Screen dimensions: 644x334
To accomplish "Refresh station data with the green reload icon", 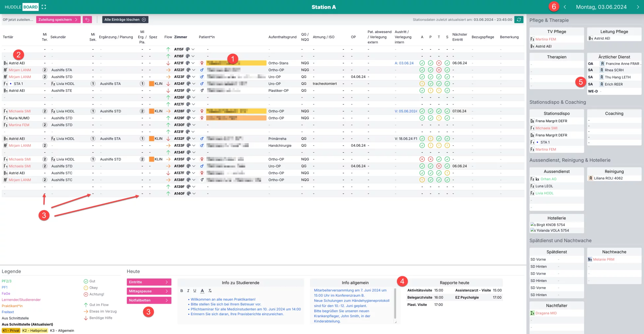I will 519,19.
